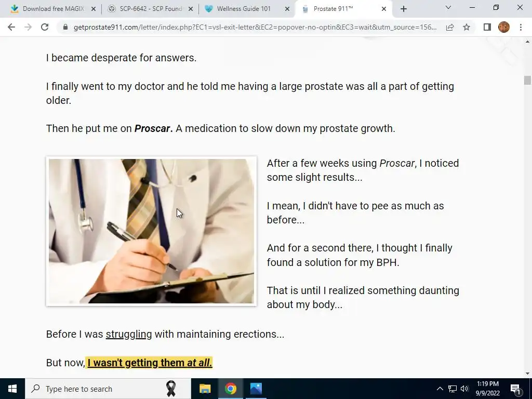Expand the tab search chevron
This screenshot has height=399, width=532.
448,7
